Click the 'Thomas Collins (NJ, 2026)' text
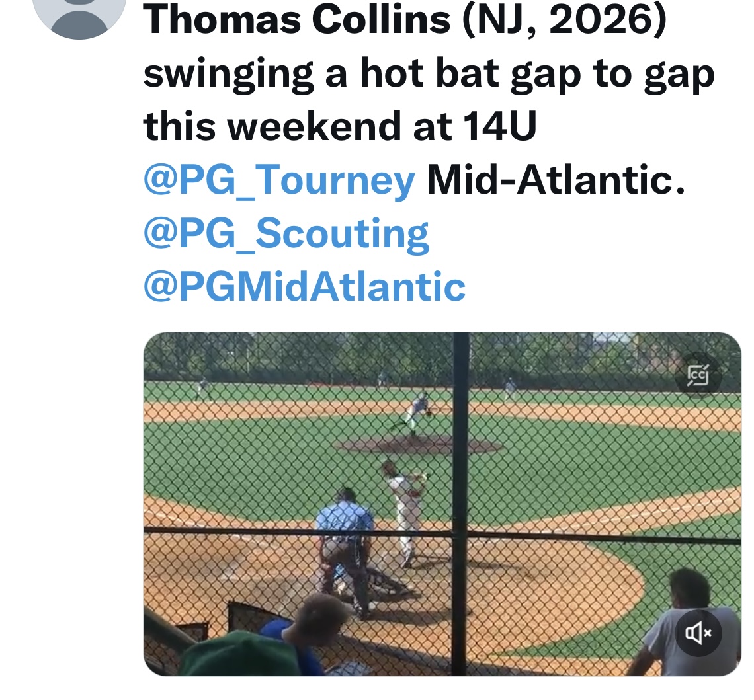 [405, 20]
